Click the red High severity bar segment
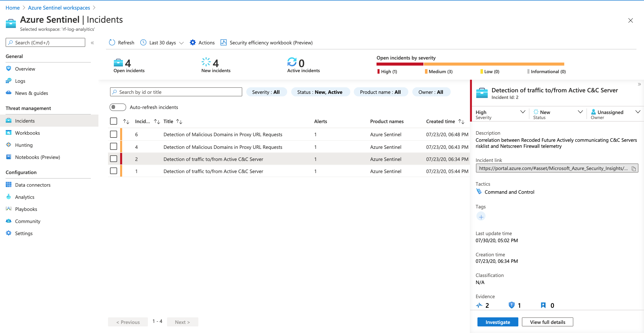 coord(400,64)
